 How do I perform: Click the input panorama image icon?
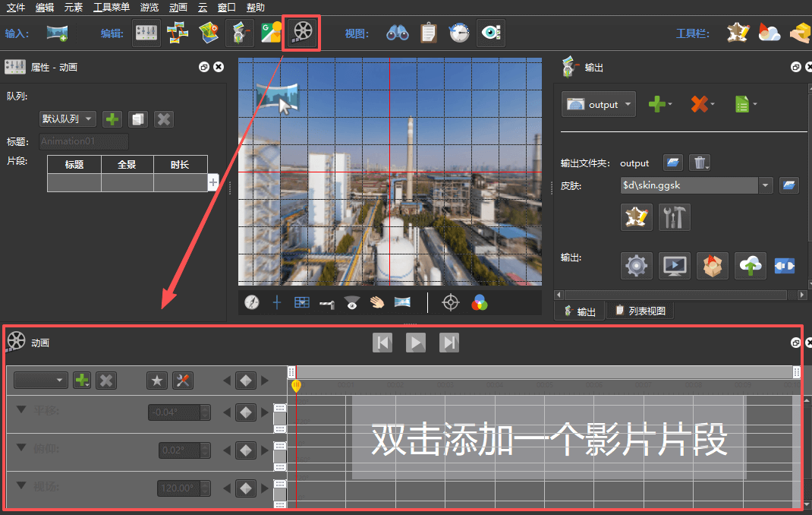tap(57, 33)
